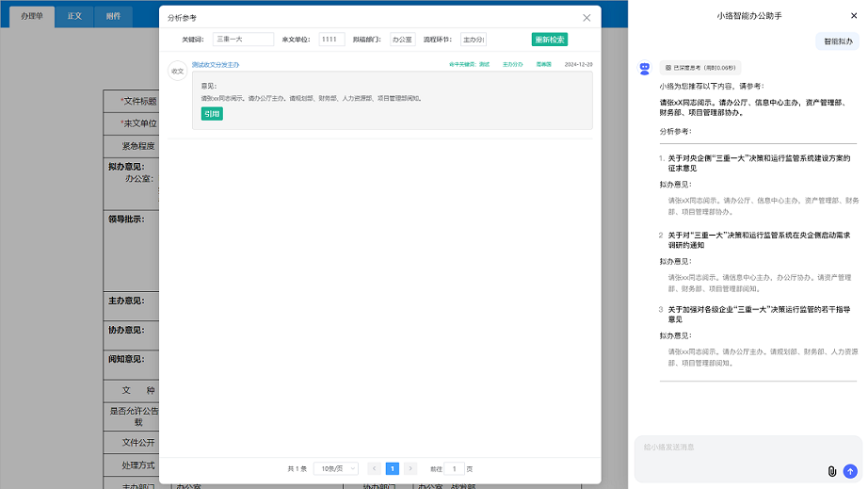Viewport: 868px width, 489px height.
Task: Click the 重新检索 search button
Action: (x=549, y=40)
